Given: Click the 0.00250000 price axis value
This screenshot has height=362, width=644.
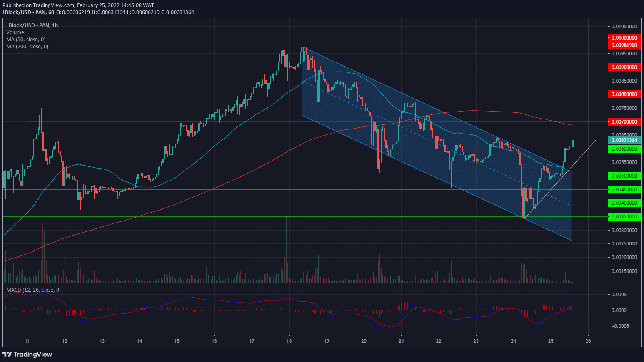Looking at the screenshot, I should coord(624,244).
